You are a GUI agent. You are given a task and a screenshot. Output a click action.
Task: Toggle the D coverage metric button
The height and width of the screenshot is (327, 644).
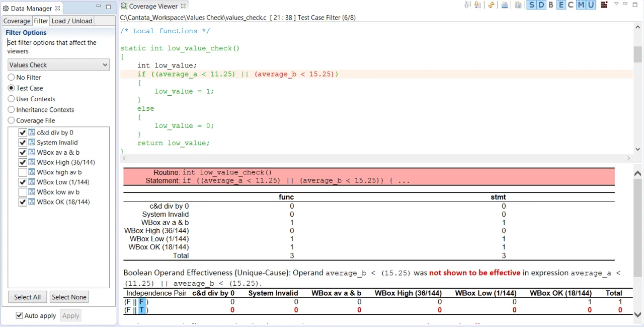click(541, 5)
